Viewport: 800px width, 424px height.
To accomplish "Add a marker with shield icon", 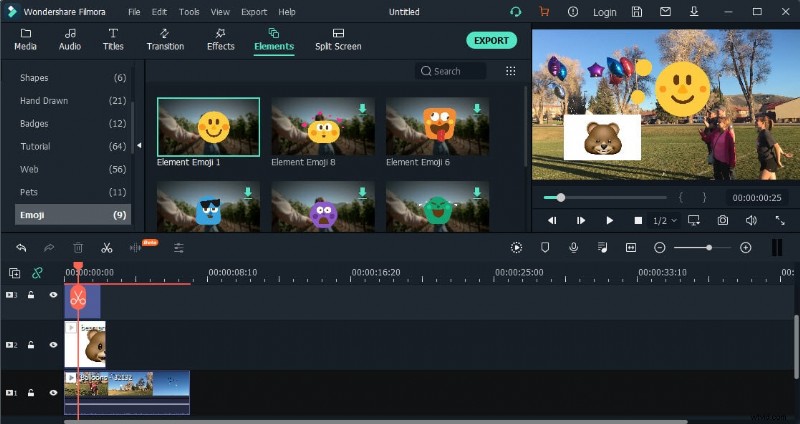I will point(545,247).
